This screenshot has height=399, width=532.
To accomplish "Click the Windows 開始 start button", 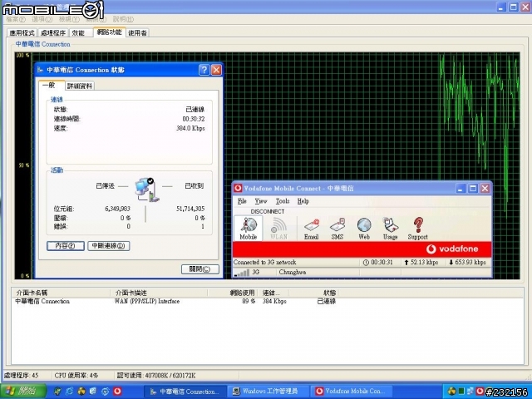I will tap(24, 392).
